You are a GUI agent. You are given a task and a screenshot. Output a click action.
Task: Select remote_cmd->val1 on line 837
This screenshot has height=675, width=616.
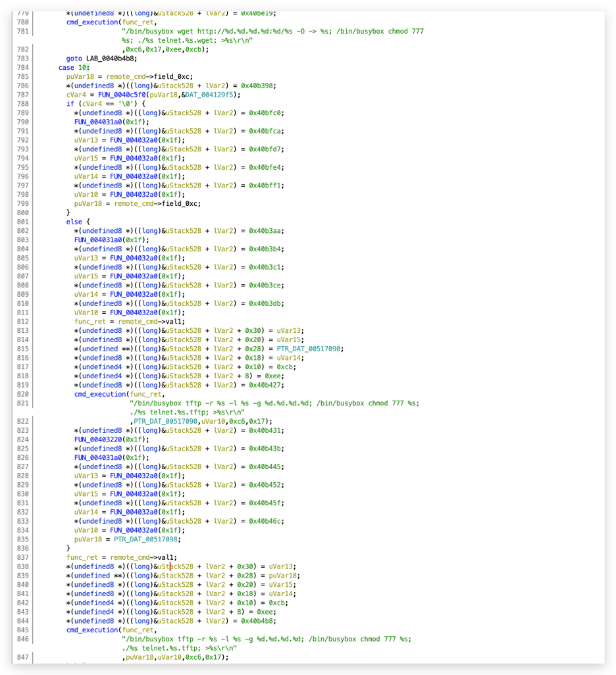141,557
